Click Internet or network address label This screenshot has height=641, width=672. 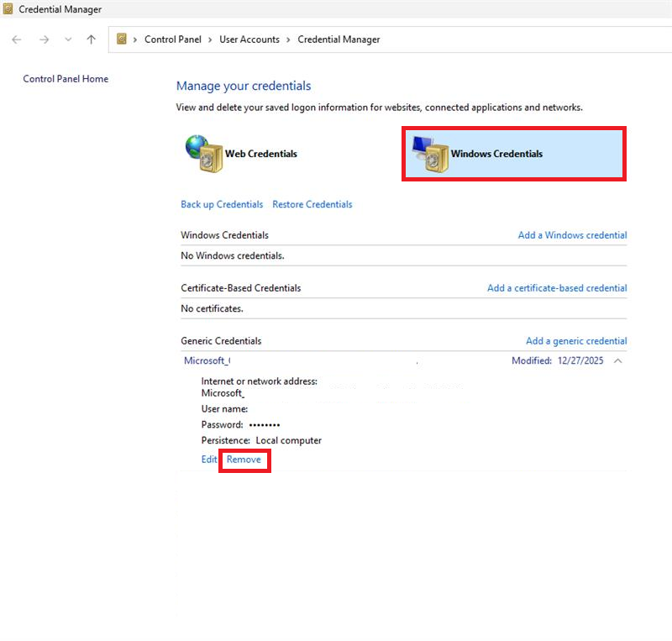pyautogui.click(x=260, y=381)
